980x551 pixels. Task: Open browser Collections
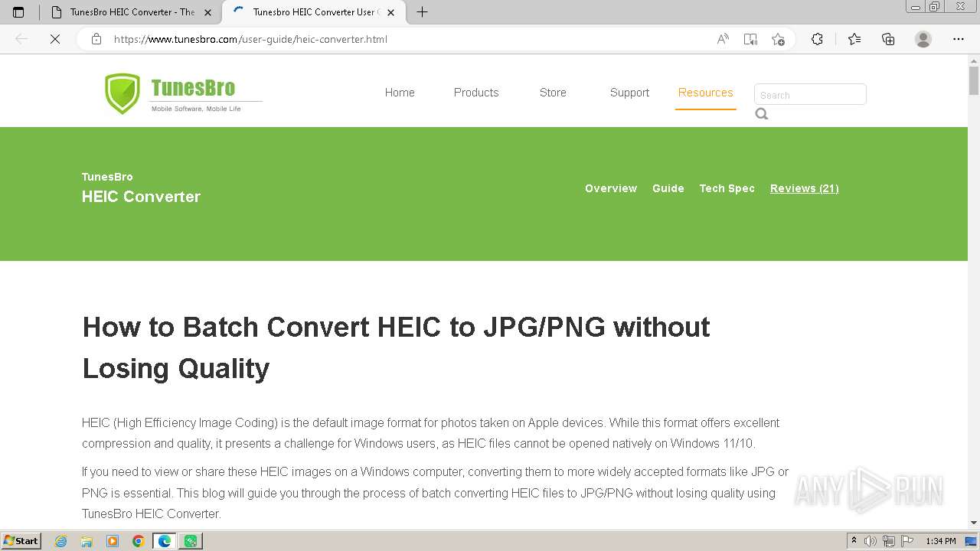click(x=888, y=39)
